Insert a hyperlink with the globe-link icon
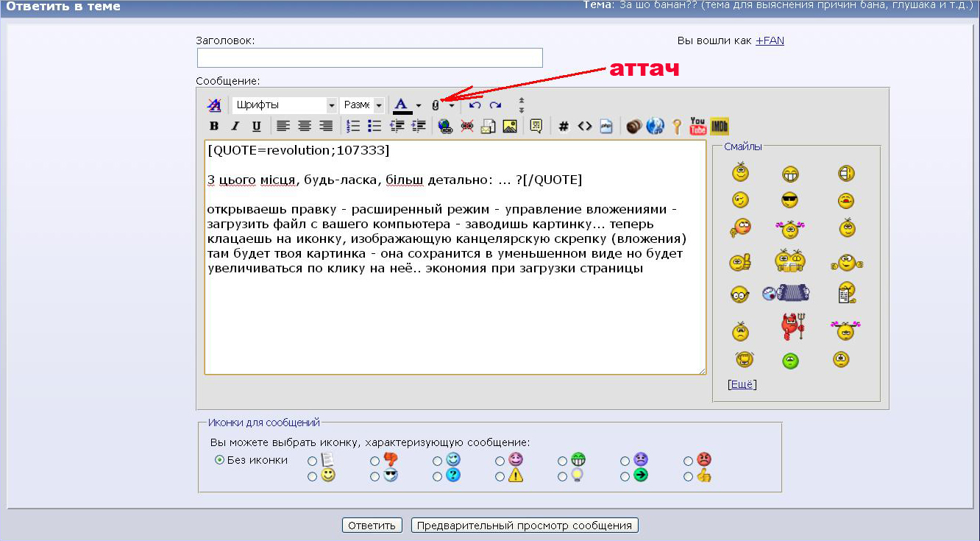980x541 pixels. coord(445,127)
